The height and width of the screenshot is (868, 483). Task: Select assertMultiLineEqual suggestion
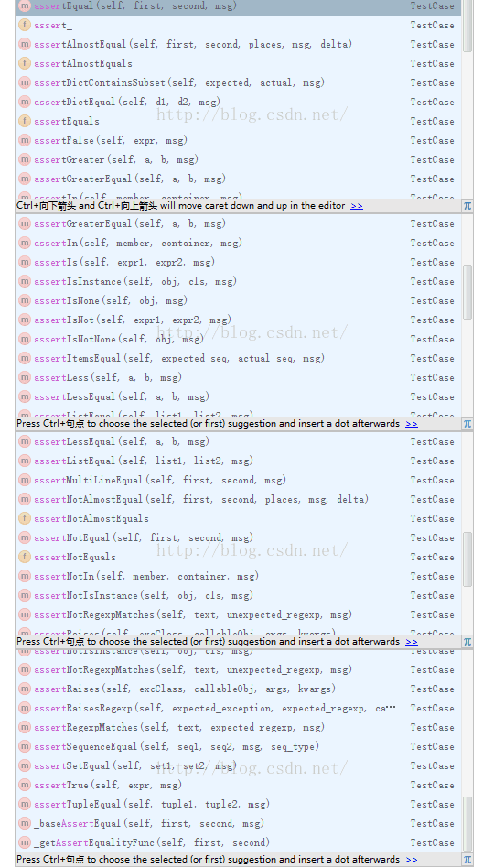pos(239,480)
